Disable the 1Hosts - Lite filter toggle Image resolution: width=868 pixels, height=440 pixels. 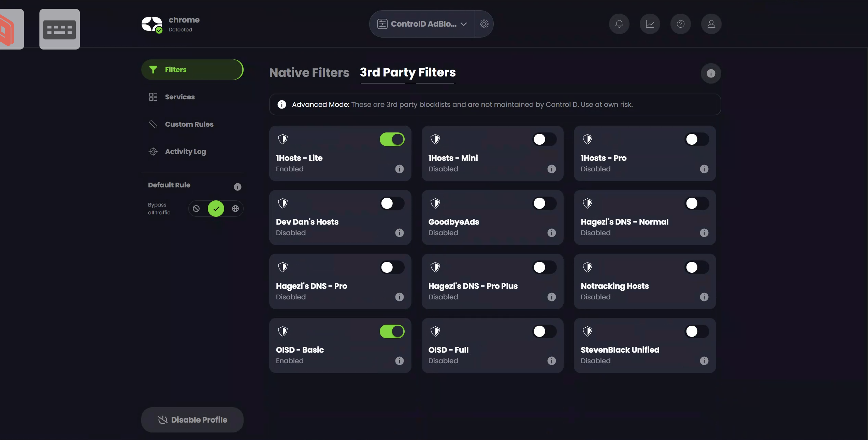[392, 139]
